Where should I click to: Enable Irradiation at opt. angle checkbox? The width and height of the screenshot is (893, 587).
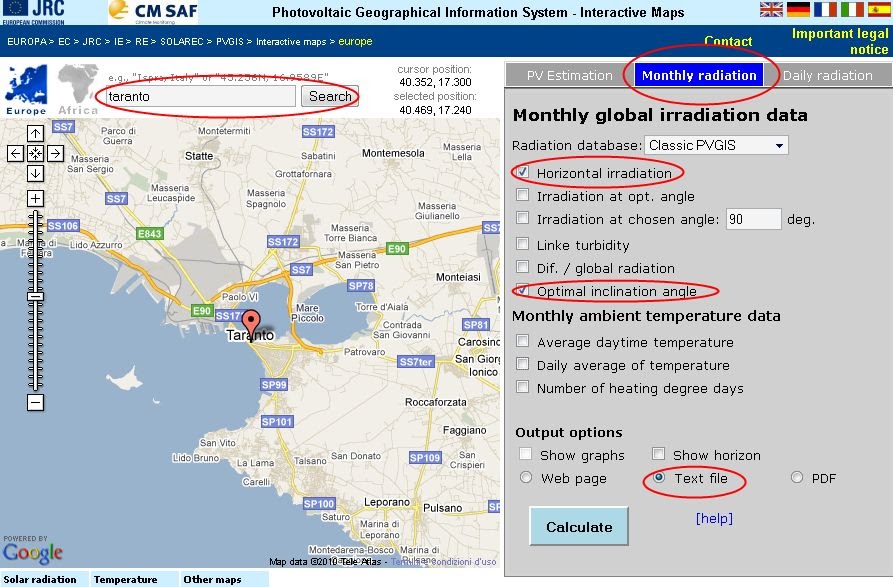(522, 195)
